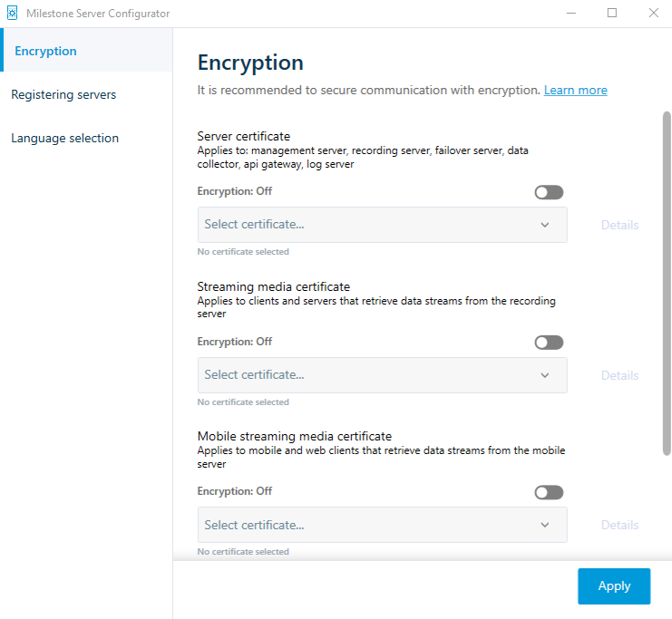672x619 pixels.
Task: View Details for Server certificate
Action: (x=619, y=225)
